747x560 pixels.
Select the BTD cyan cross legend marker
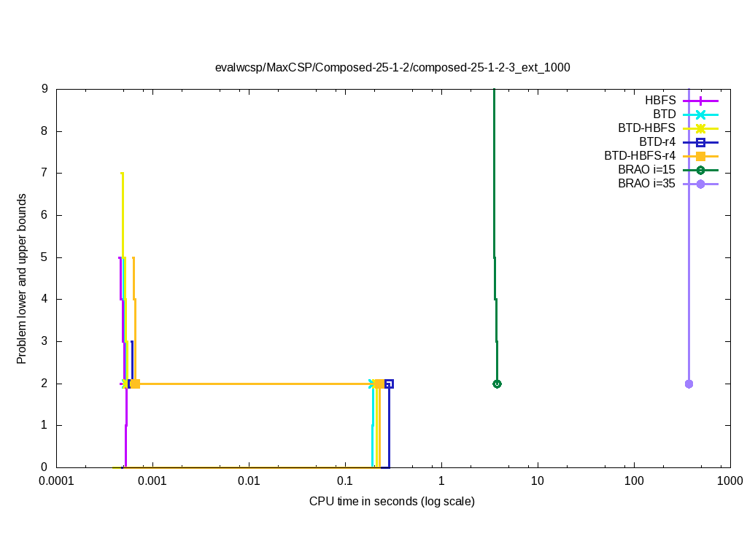pos(700,114)
